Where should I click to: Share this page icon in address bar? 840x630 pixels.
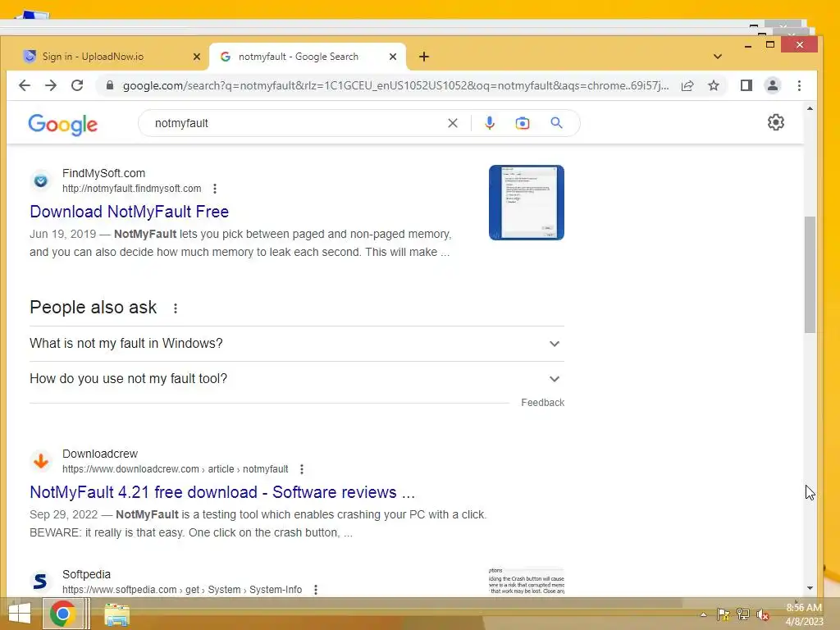pos(687,85)
